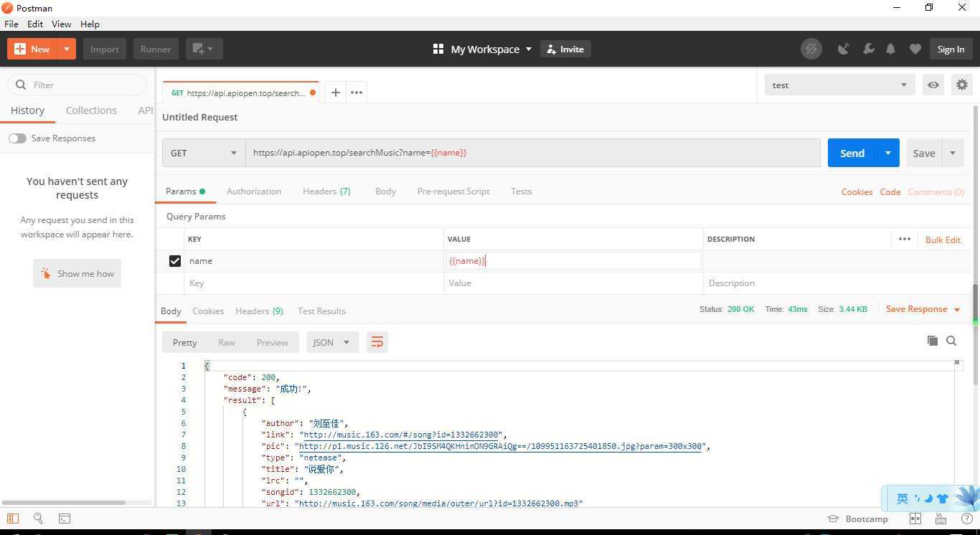Open the test environment dropdown
The height and width of the screenshot is (535, 980).
coord(839,85)
